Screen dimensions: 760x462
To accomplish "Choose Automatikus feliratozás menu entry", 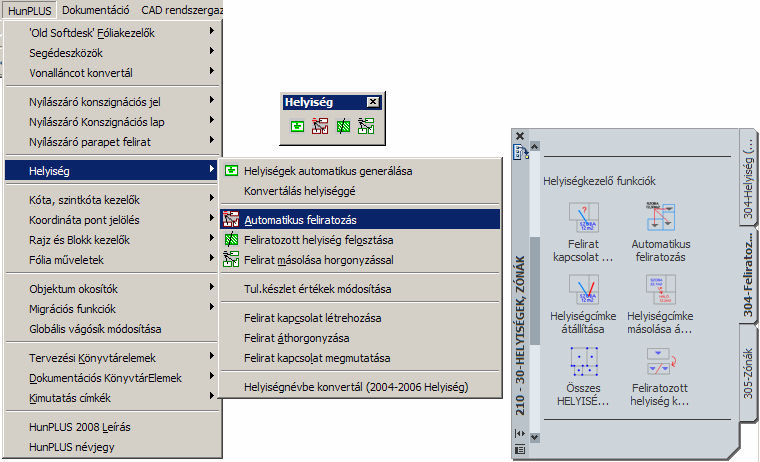I will point(360,220).
